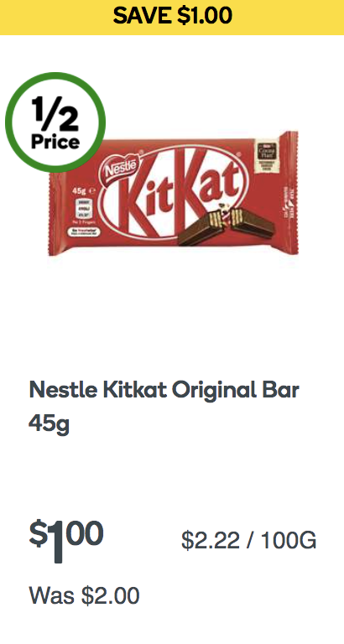The image size is (344, 644).
Task: Click the $1.00 sale price
Action: [x=65, y=540]
